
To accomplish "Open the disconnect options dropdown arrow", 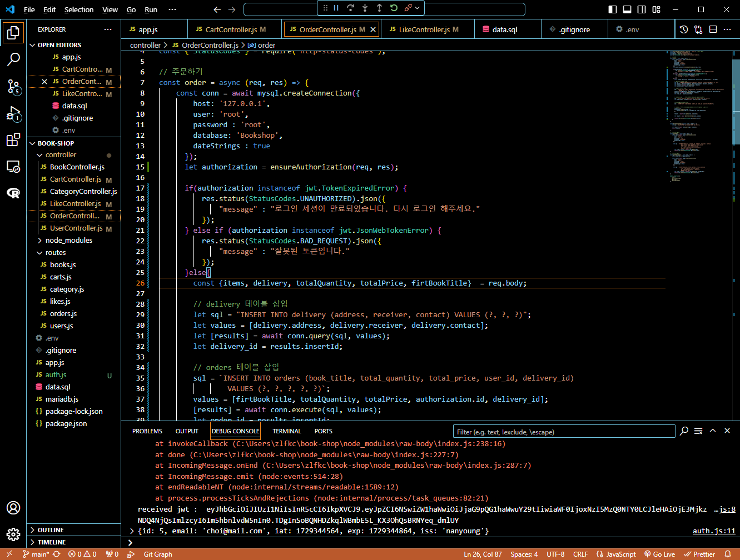I will coord(417,8).
